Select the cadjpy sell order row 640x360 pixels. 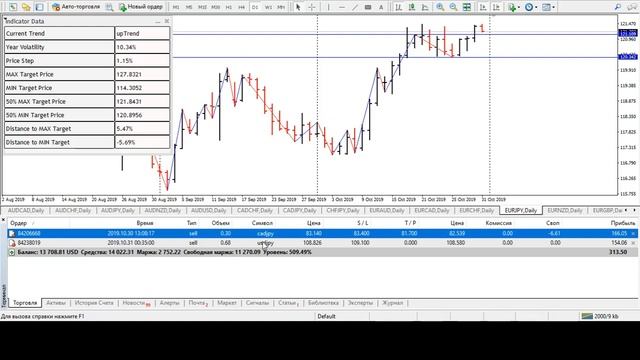point(322,233)
